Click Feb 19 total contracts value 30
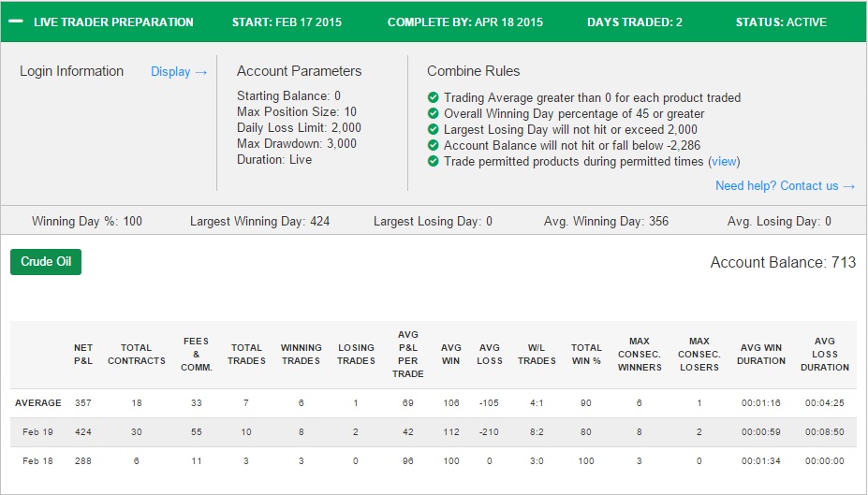Viewport: 868px width, 495px height. point(136,432)
